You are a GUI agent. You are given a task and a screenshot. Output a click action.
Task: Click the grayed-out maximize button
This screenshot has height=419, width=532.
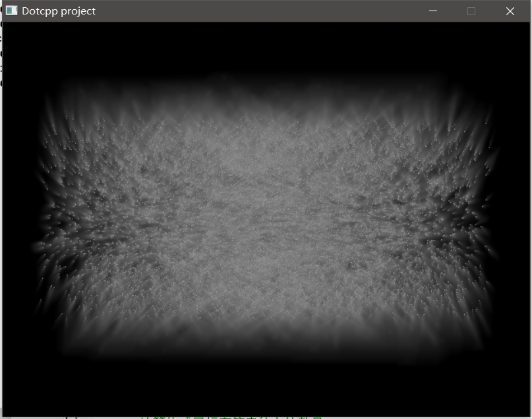coord(471,11)
